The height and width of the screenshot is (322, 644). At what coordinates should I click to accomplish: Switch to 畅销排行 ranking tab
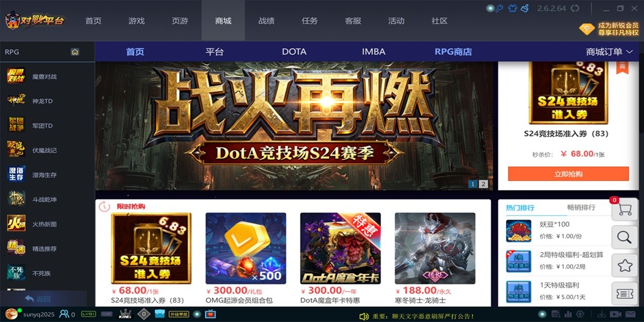coord(581,208)
